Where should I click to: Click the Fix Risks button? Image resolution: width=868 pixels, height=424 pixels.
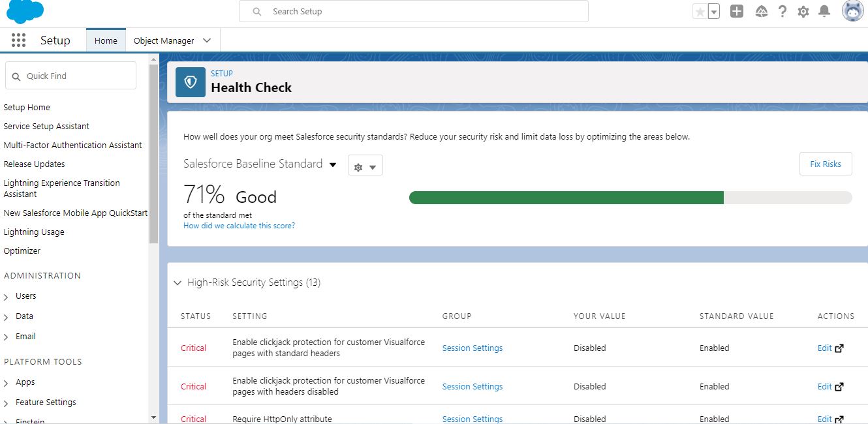tap(825, 164)
